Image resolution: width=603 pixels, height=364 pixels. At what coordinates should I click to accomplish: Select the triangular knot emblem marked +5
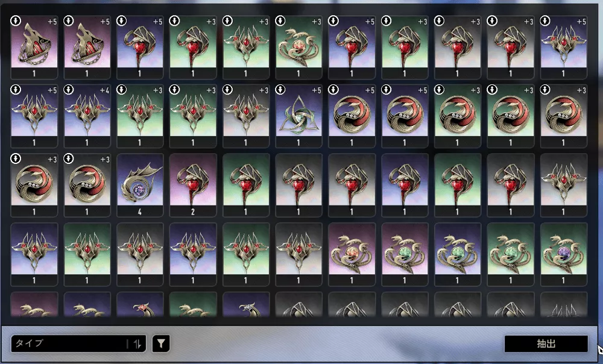(x=299, y=116)
